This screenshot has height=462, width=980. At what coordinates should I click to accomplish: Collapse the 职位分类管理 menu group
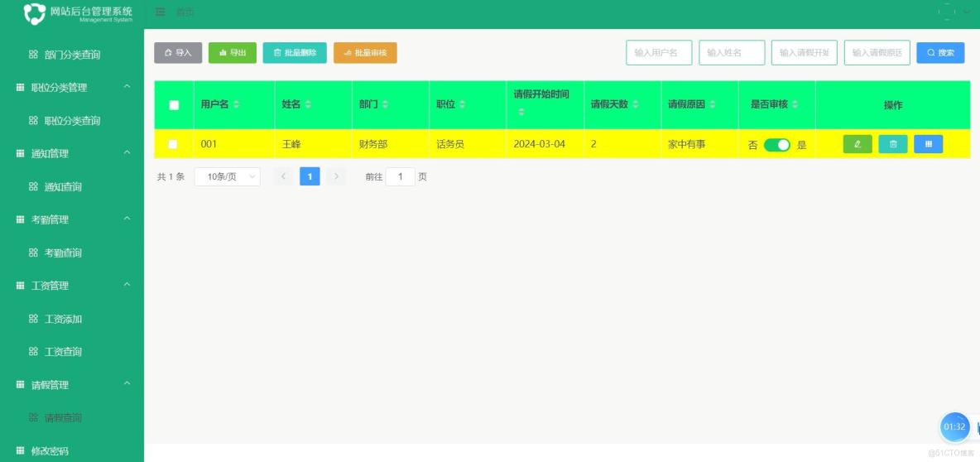point(127,87)
